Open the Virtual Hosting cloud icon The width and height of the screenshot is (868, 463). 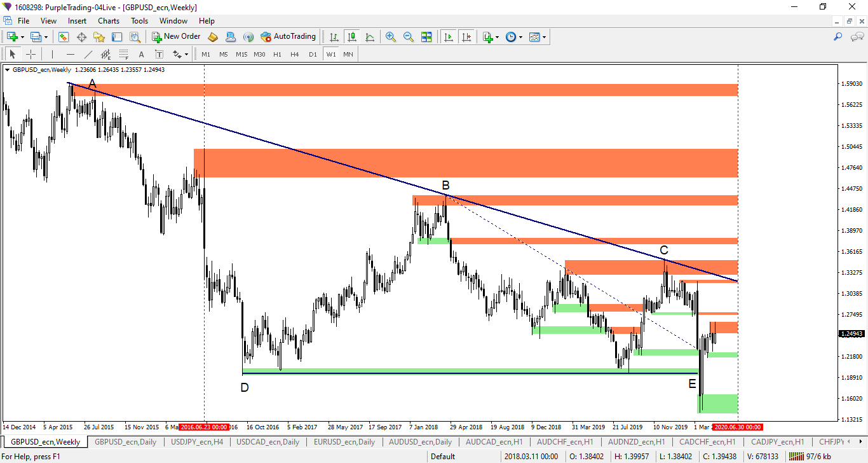pos(231,37)
